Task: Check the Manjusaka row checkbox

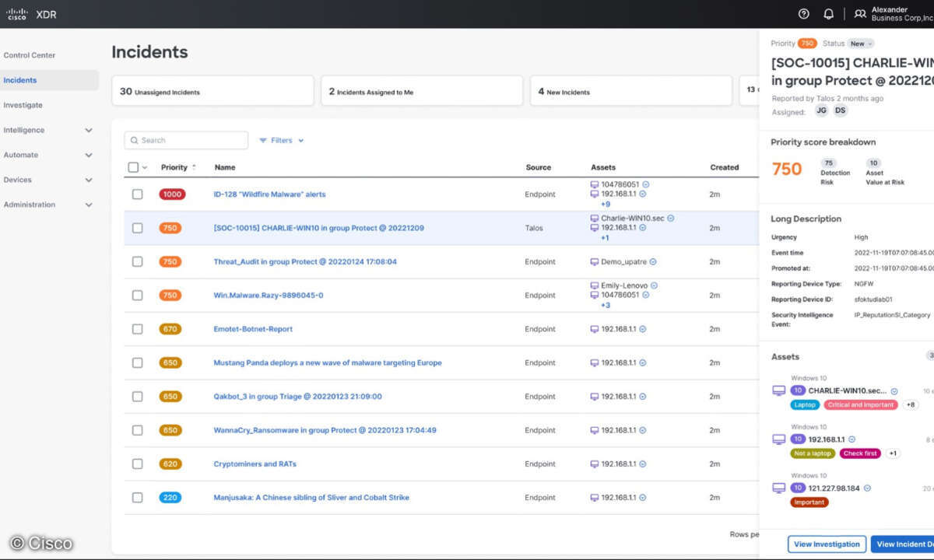Action: (138, 498)
